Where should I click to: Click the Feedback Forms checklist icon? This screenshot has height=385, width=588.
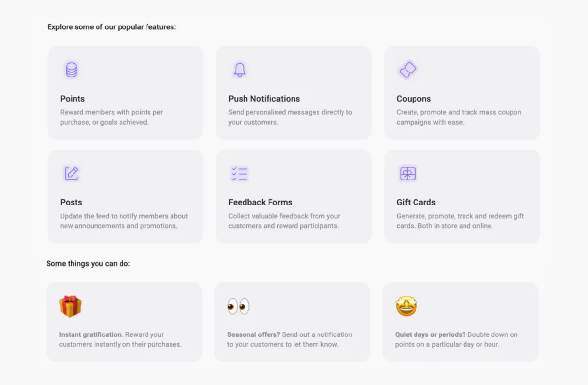coord(240,174)
